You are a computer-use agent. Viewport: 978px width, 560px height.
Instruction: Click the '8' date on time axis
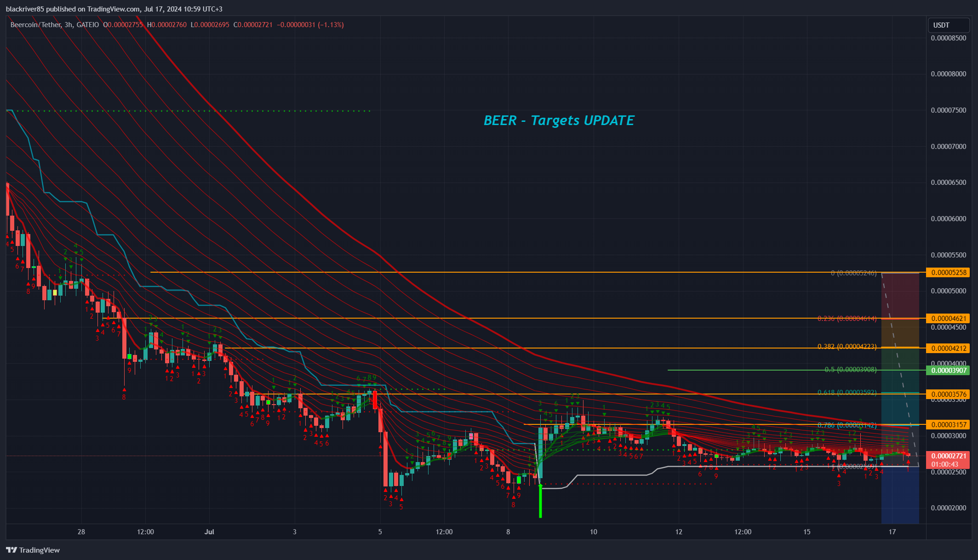tap(508, 532)
